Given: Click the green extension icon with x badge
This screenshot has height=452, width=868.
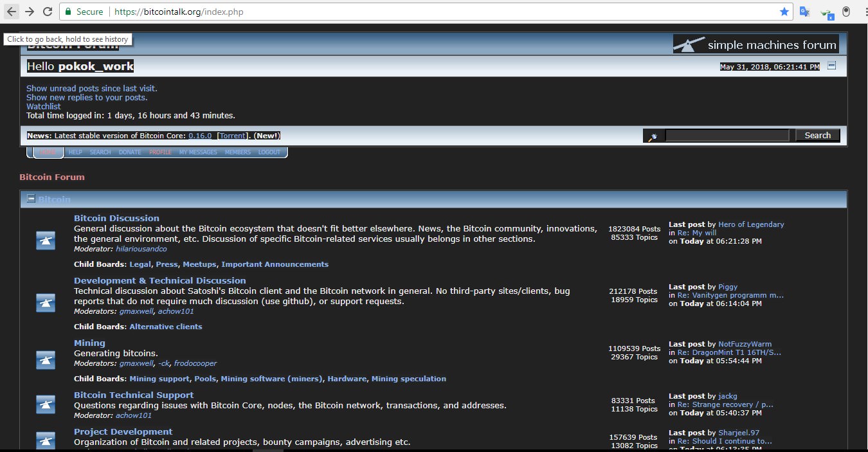Looking at the screenshot, I should [x=827, y=13].
